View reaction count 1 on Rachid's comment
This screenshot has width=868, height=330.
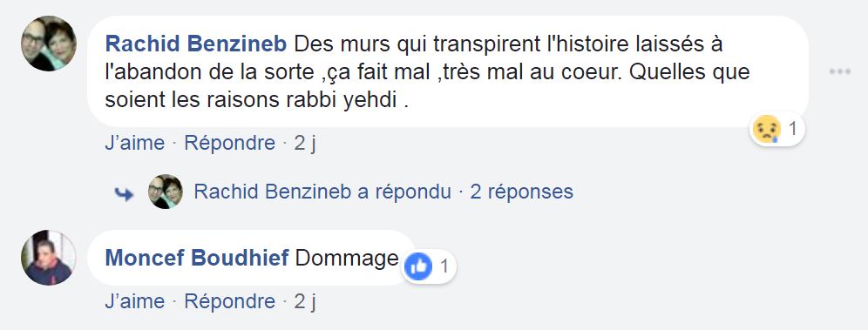792,130
